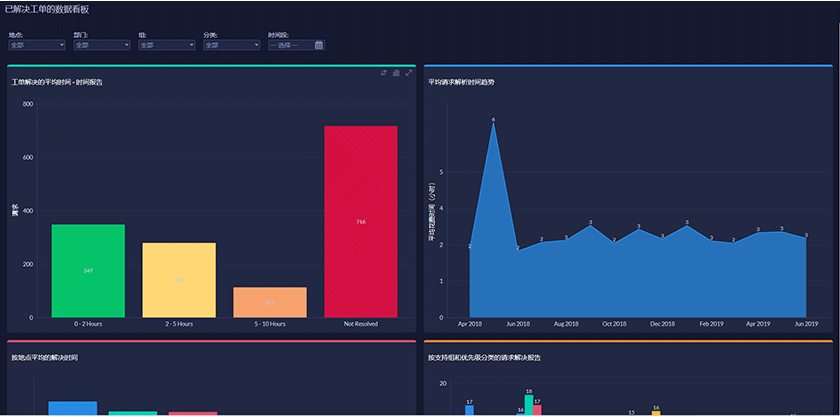Click the "5 - 10 Hours" axis label
The image size is (840, 417).
tap(270, 324)
